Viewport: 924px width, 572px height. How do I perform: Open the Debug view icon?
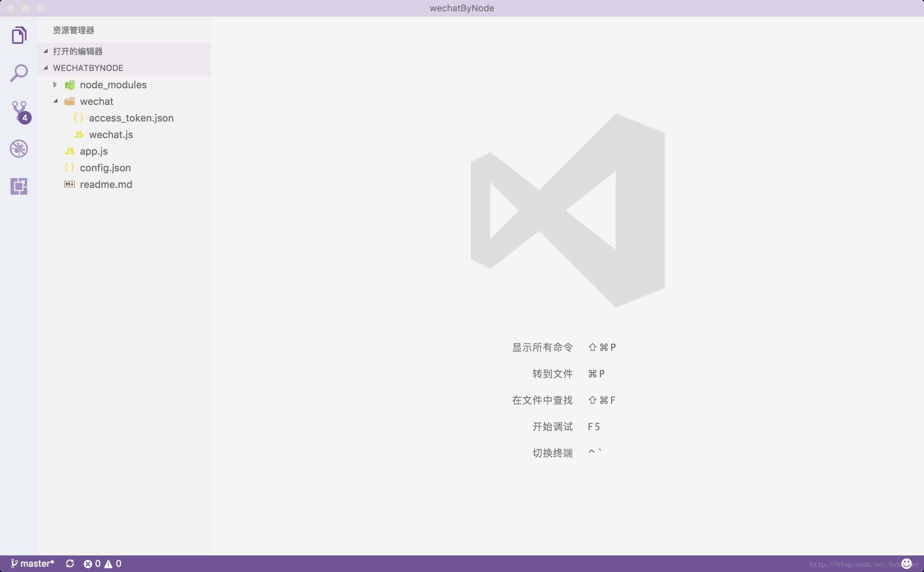19,148
